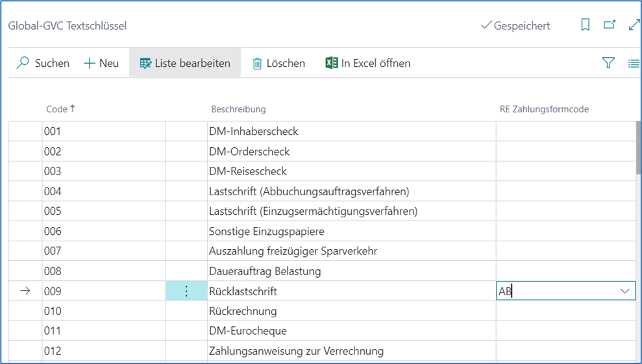
Task: Create a new entry with Neu
Action: 101,63
